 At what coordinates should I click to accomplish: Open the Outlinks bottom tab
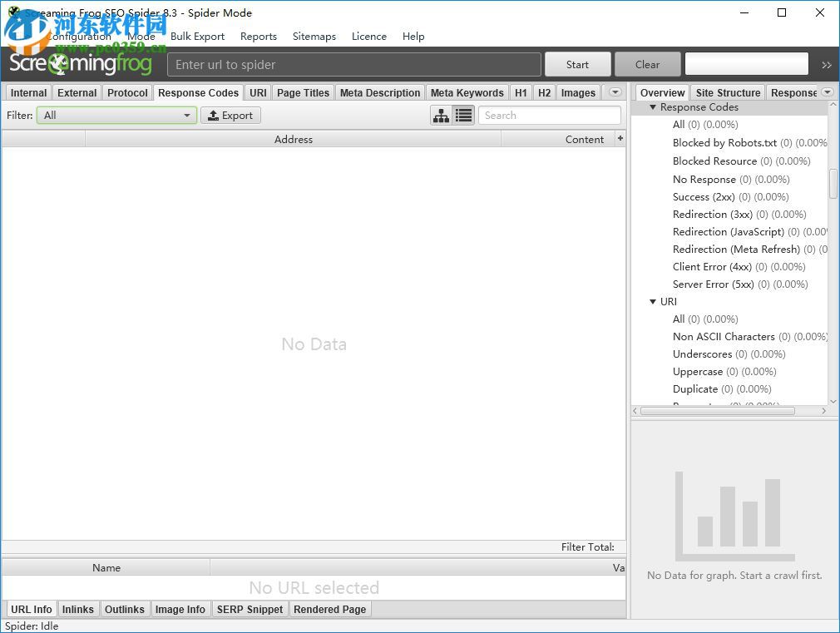pyautogui.click(x=124, y=610)
